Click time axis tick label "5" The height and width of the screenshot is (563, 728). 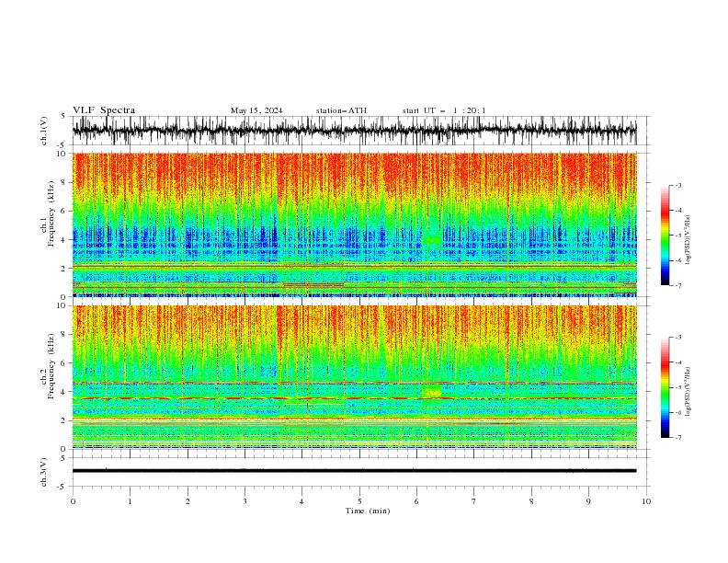tap(359, 501)
